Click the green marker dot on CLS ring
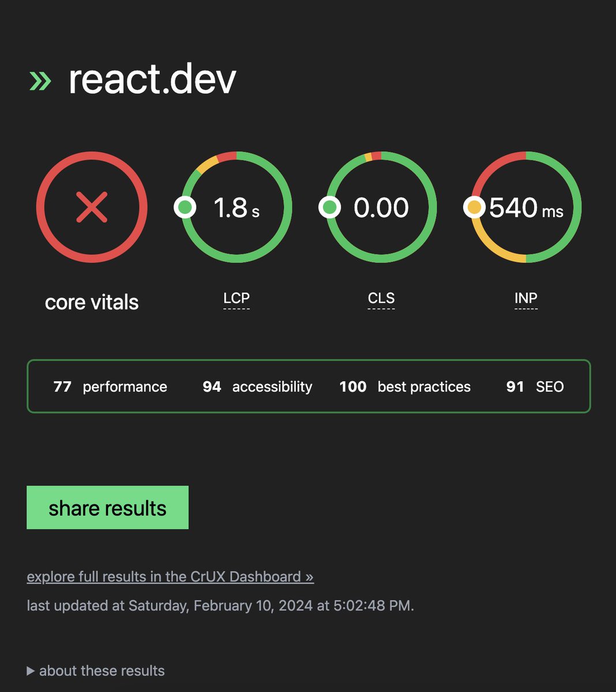 (x=330, y=207)
